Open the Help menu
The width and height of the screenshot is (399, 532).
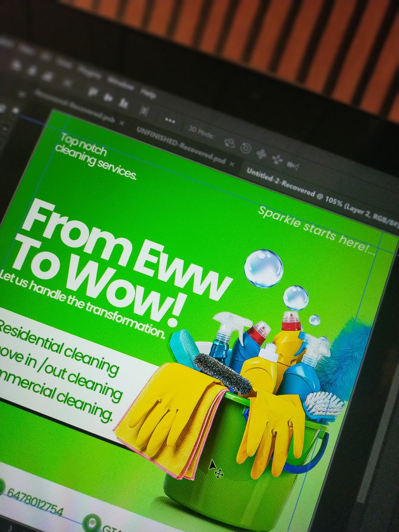coord(148,94)
